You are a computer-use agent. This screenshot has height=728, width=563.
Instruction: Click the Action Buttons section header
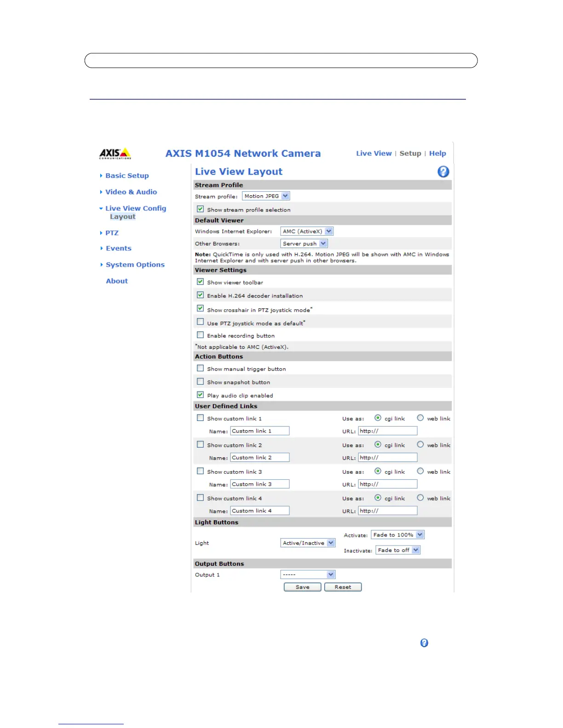point(322,356)
